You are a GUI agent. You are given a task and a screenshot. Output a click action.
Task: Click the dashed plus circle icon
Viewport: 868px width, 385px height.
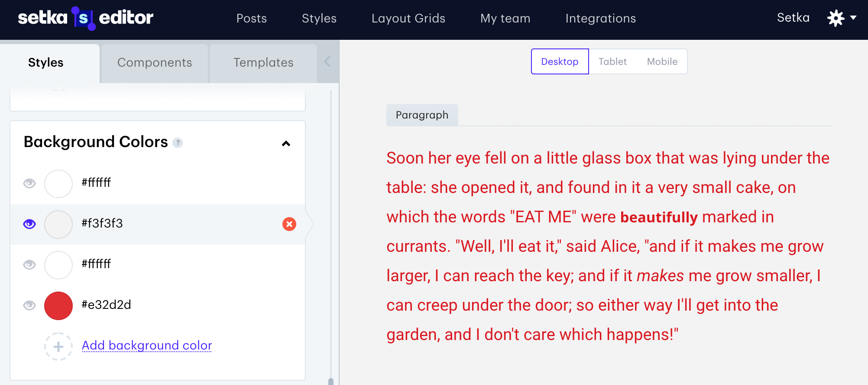click(x=58, y=346)
